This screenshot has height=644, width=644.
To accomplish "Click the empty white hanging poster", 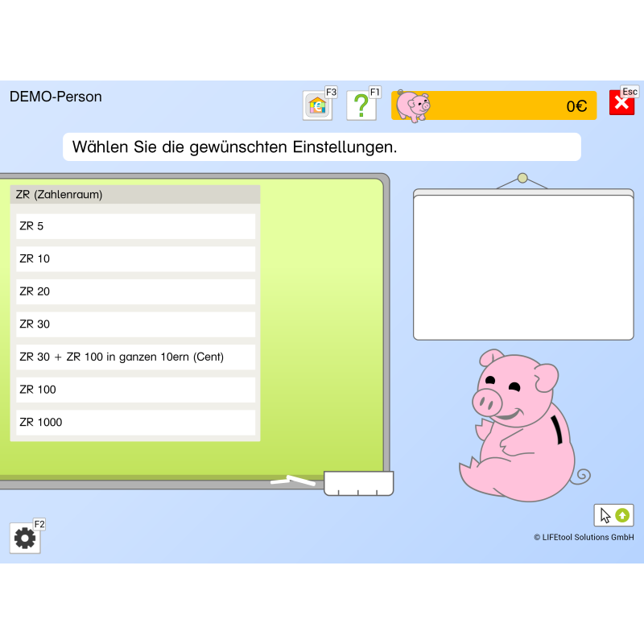I will coord(523,266).
